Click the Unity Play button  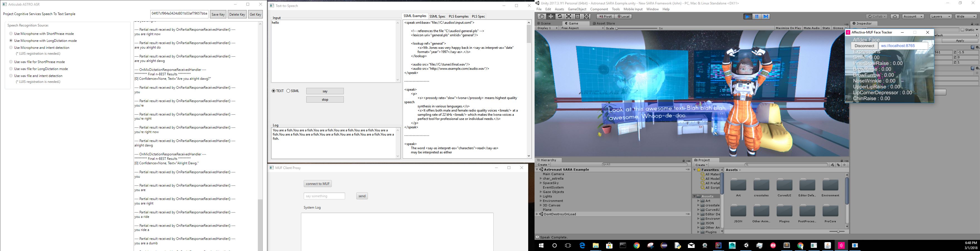748,16
